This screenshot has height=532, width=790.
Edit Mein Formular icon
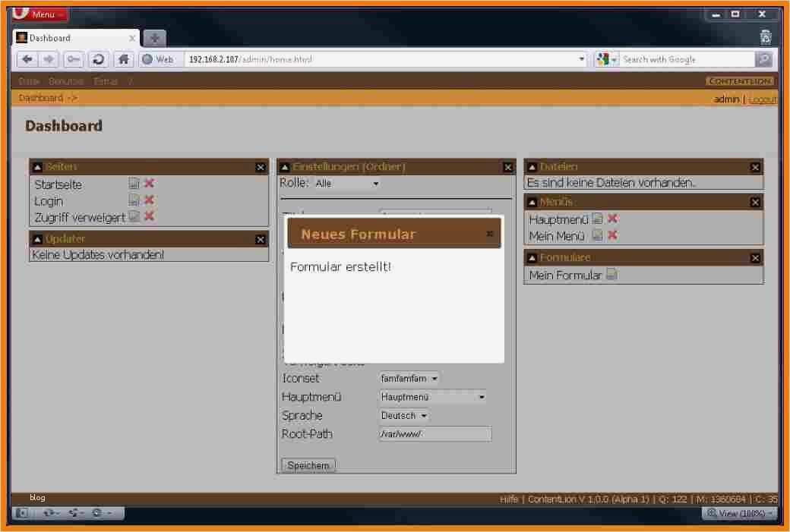coord(611,274)
